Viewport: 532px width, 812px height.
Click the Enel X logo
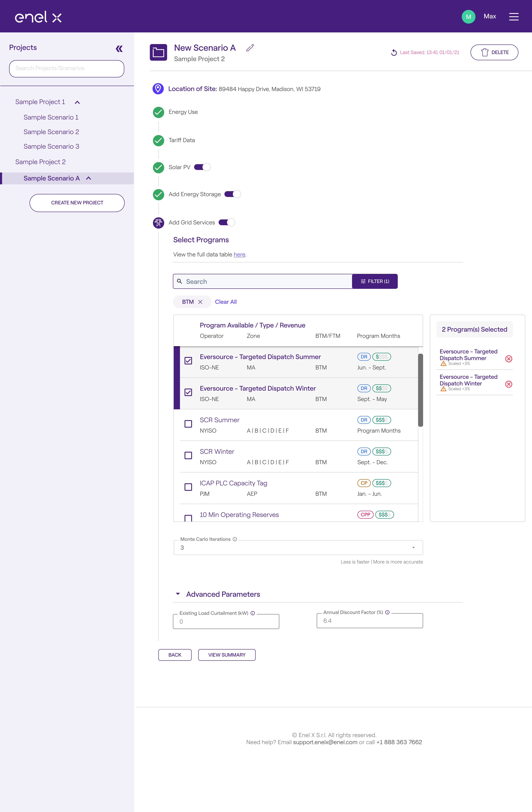[x=38, y=17]
